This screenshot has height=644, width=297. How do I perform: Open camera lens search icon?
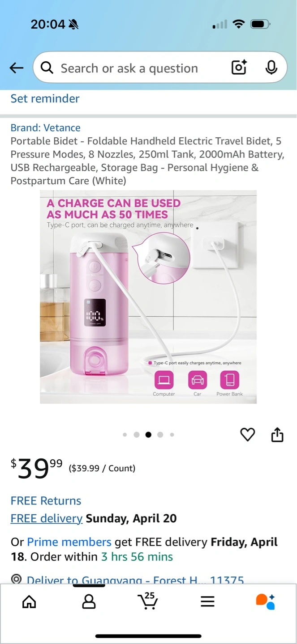239,68
